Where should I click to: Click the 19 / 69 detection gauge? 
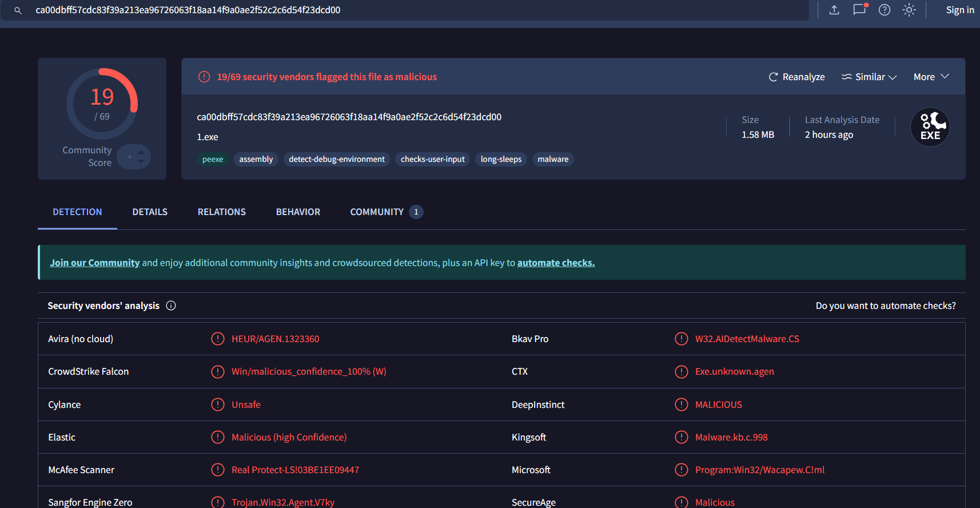pos(102,104)
